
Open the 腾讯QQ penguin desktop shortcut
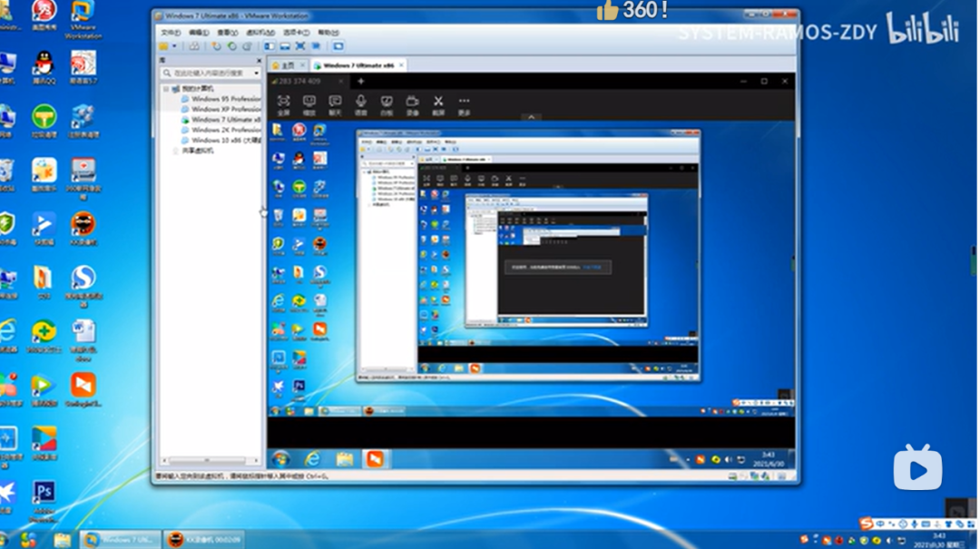click(x=44, y=67)
